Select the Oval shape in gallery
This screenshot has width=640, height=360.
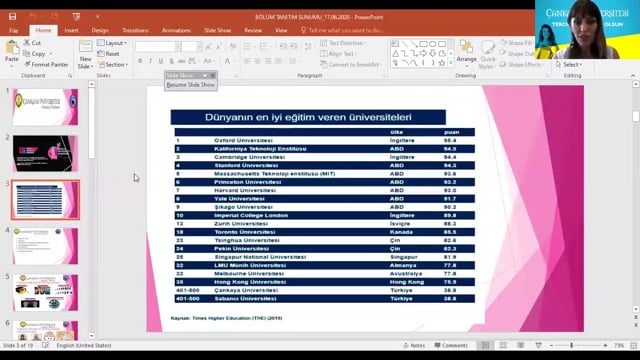coord(433,44)
